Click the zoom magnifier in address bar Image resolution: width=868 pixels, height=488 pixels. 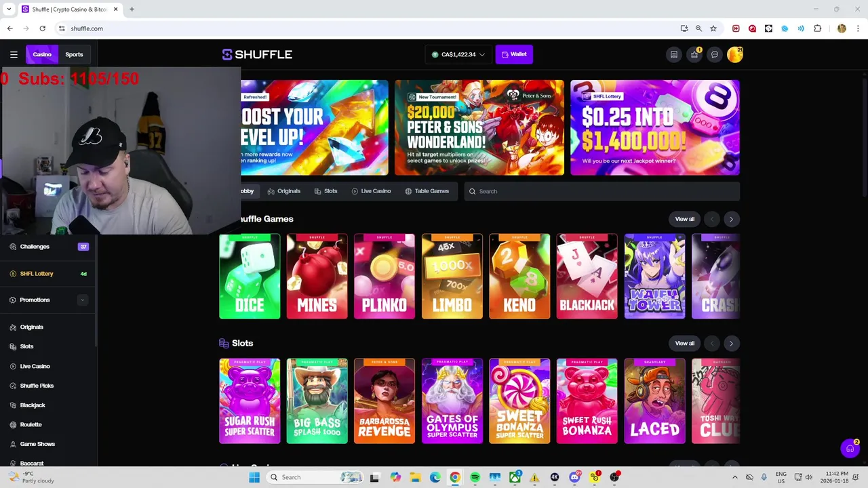[698, 28]
